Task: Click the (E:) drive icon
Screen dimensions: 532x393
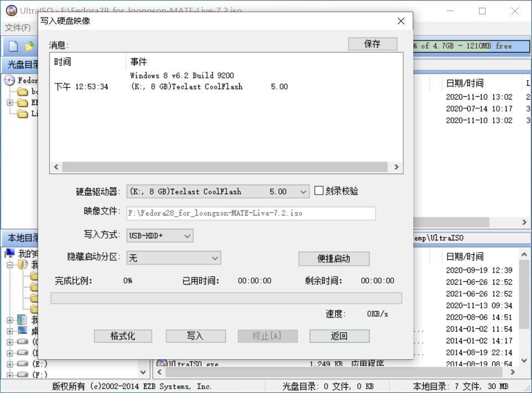Action: [22, 364]
